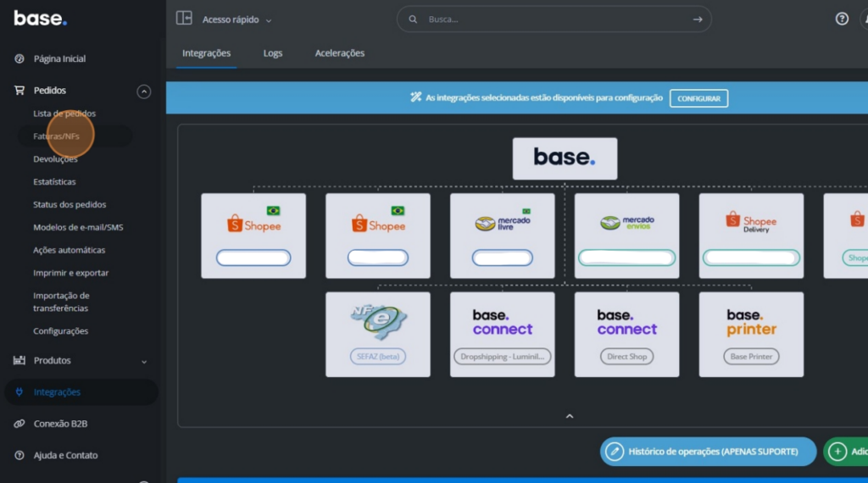Click the pencil icon in Histórico button

pyautogui.click(x=615, y=452)
